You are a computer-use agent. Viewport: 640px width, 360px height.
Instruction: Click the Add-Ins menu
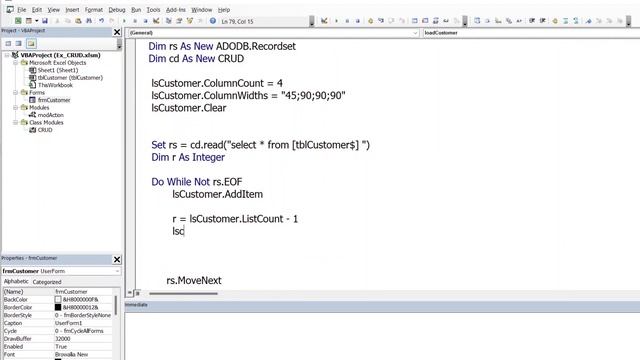pos(176,9)
